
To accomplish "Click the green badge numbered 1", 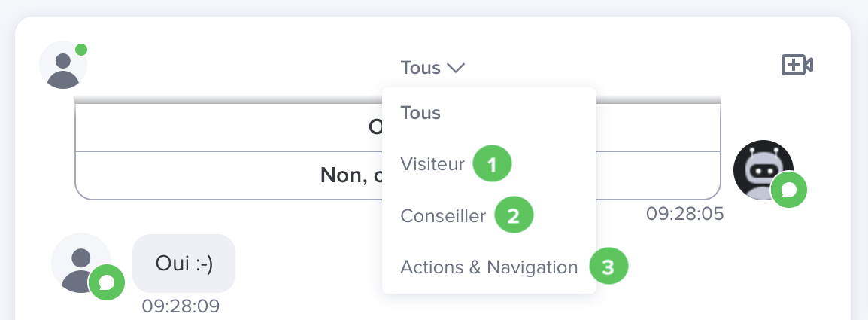I will [492, 165].
